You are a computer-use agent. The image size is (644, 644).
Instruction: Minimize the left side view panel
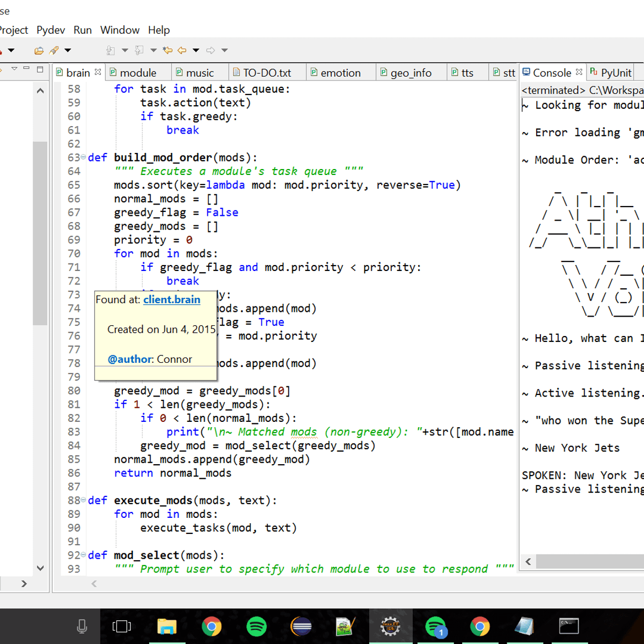coord(26,69)
